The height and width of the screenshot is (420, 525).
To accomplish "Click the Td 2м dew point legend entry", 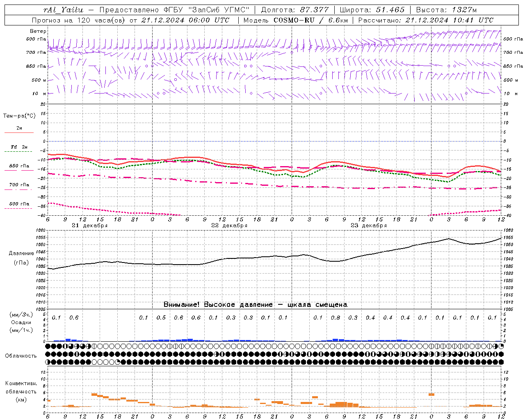I will click(x=19, y=147).
